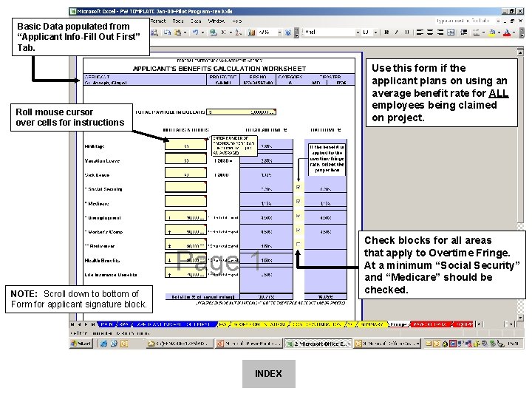Switch to PowerPoint taskbar button

pyautogui.click(x=248, y=344)
